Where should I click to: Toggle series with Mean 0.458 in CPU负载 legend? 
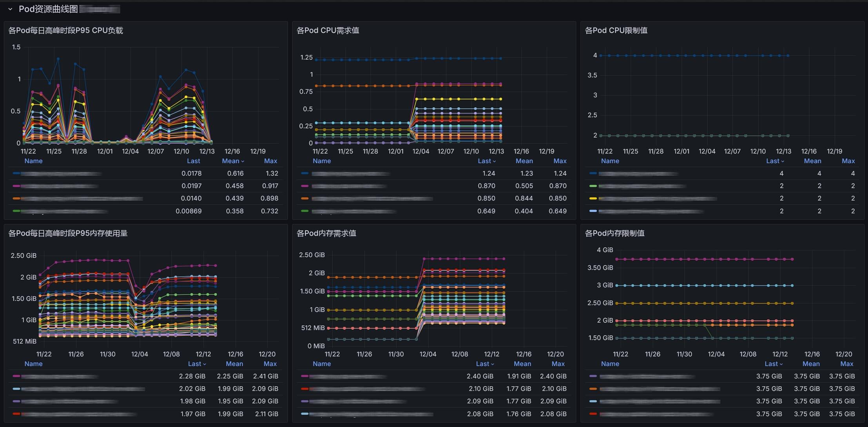tap(59, 186)
